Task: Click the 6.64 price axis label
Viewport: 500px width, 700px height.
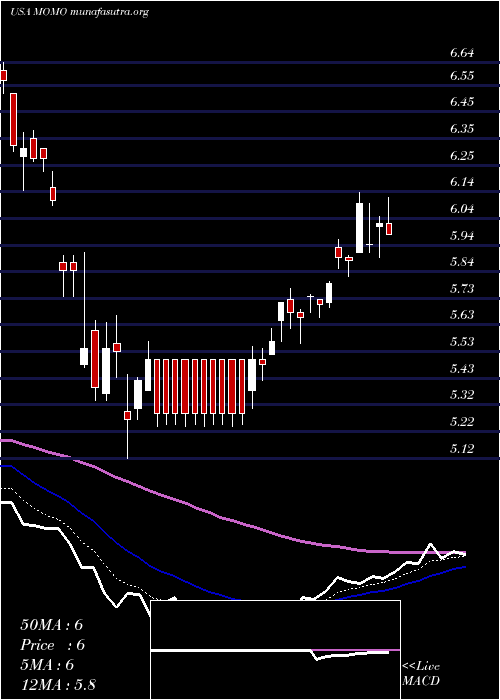Action: pyautogui.click(x=462, y=53)
